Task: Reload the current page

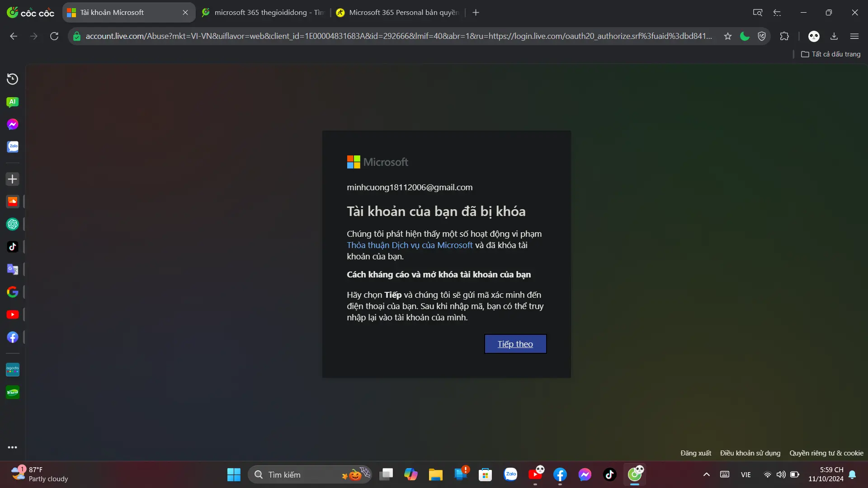Action: click(x=54, y=36)
